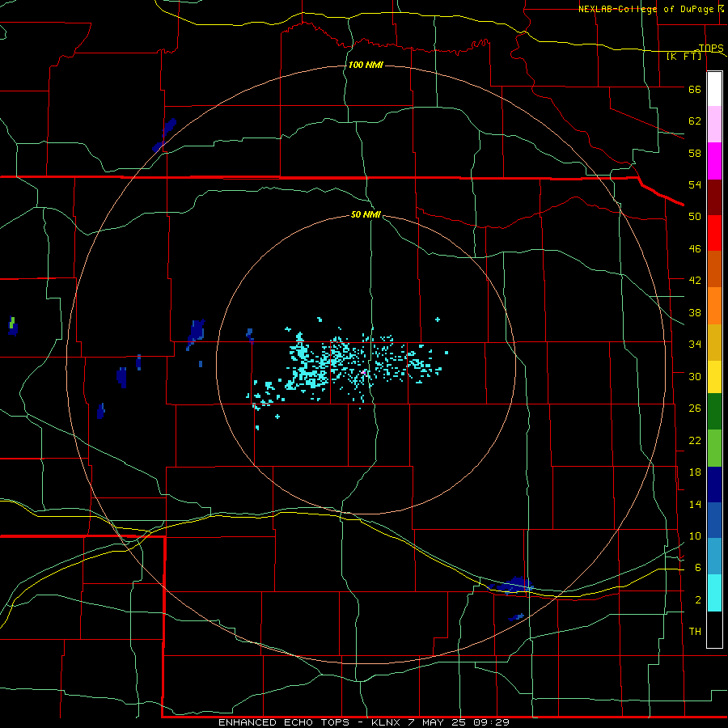
Task: Click the '14' legend value
Action: coord(695,504)
